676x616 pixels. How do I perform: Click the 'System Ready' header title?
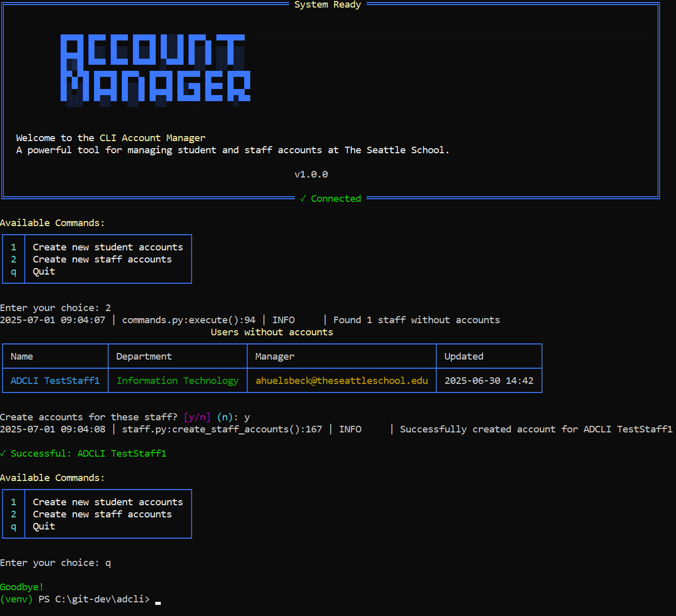328,5
